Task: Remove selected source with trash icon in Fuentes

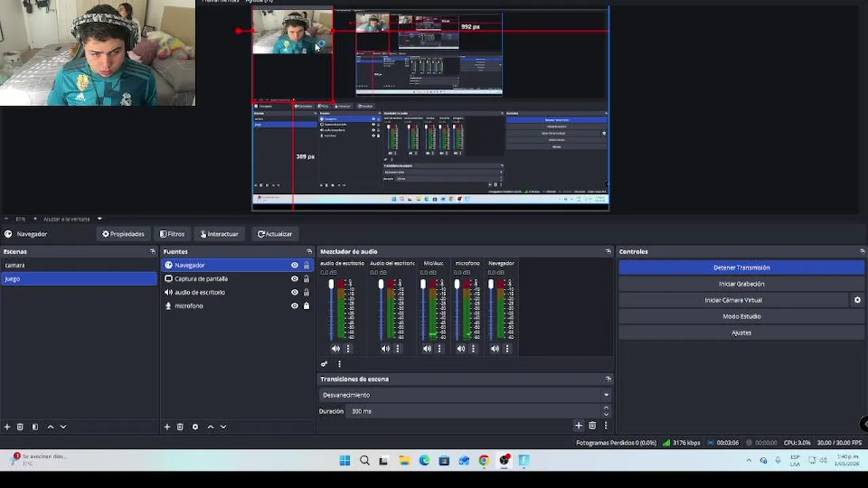Action: [180, 427]
